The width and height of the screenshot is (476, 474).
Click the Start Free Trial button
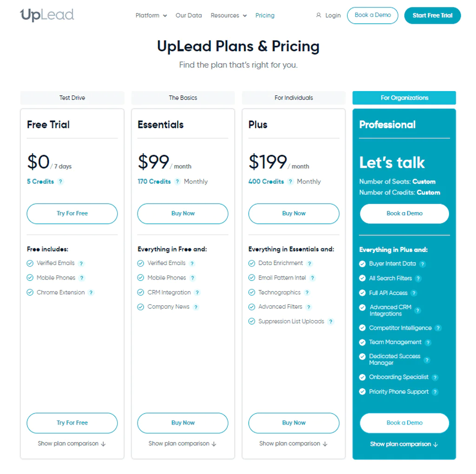tap(432, 15)
